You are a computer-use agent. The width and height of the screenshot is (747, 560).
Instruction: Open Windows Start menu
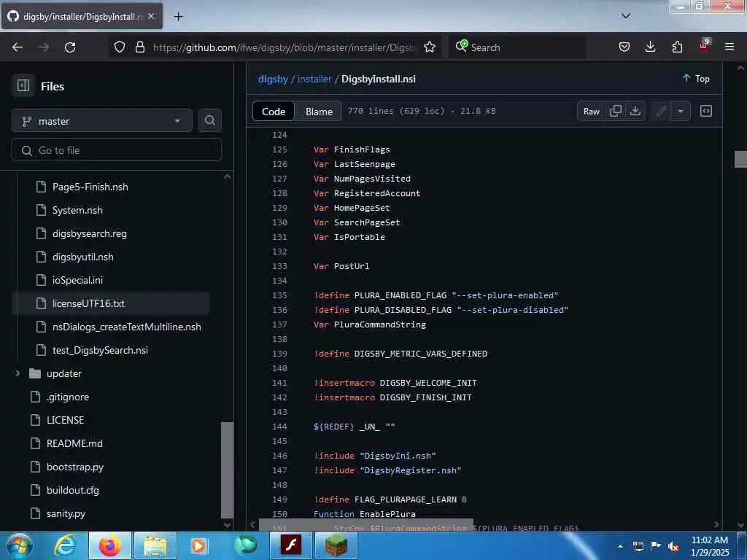tap(20, 545)
